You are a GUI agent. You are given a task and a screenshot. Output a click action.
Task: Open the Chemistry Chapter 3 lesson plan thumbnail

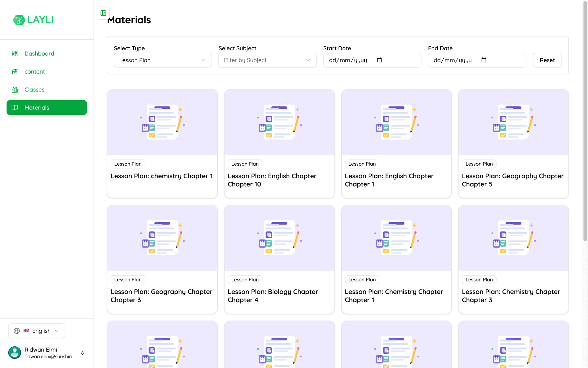[x=513, y=238]
